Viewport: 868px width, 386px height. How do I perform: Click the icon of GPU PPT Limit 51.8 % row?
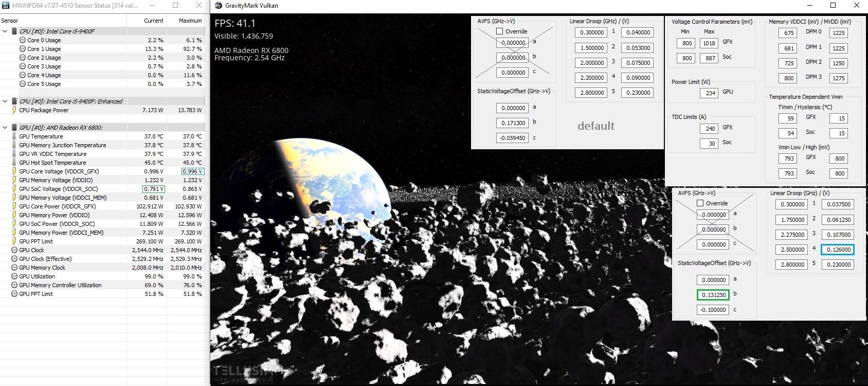[14, 294]
